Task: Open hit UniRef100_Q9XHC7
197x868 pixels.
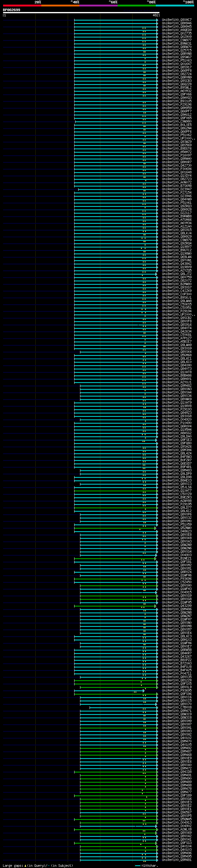Action: [177, 20]
